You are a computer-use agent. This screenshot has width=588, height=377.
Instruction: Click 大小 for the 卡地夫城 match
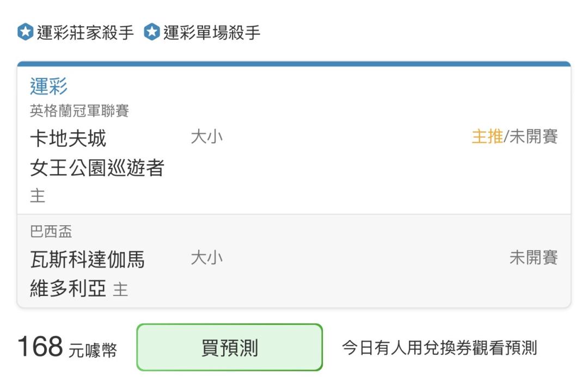pos(207,137)
